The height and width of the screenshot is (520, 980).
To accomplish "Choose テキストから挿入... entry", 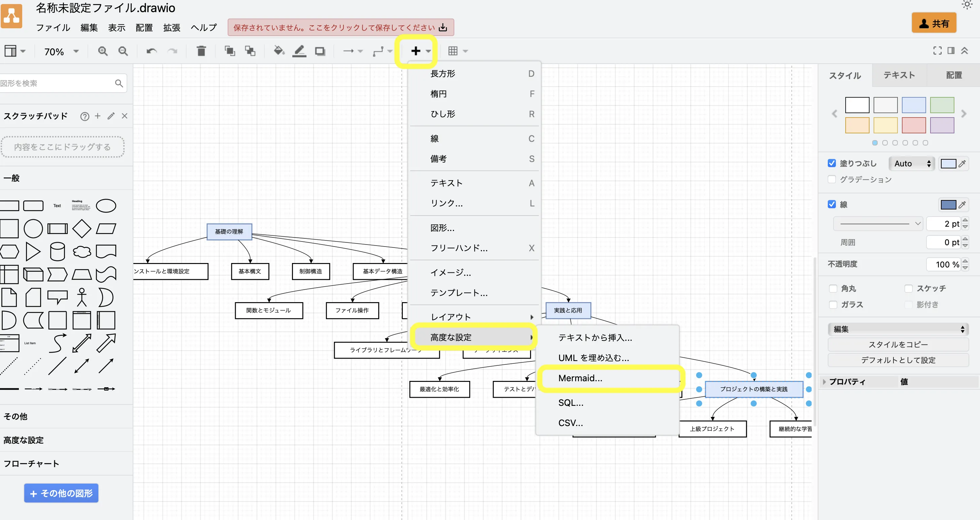I will (x=608, y=337).
